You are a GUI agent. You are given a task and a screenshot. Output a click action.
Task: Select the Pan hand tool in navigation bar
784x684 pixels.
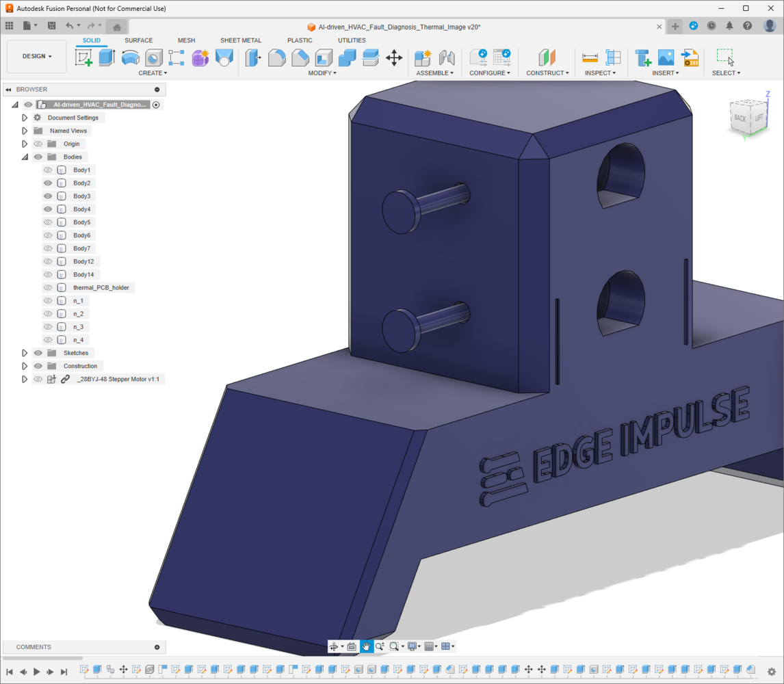(366, 646)
